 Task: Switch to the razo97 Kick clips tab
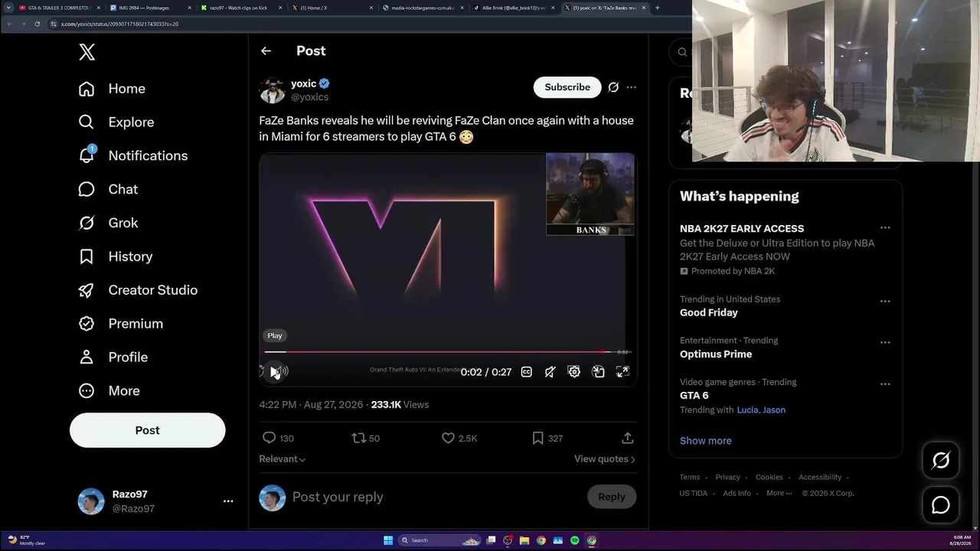pyautogui.click(x=240, y=8)
